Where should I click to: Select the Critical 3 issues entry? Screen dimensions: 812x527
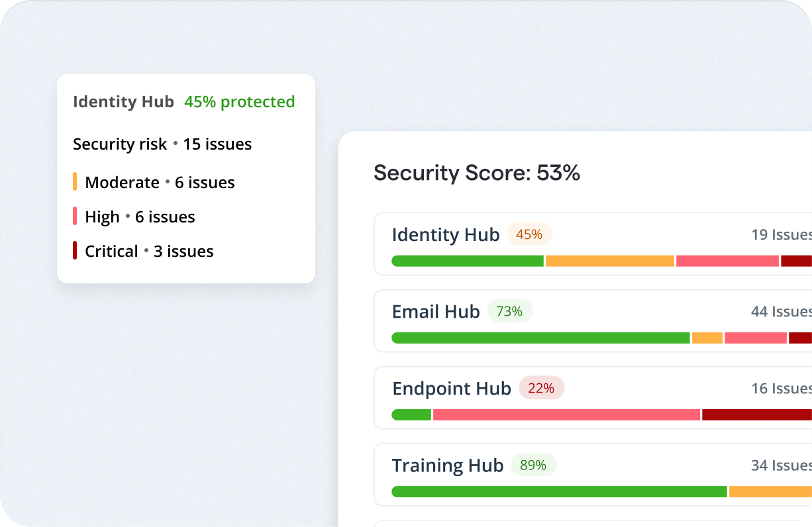pyautogui.click(x=143, y=251)
